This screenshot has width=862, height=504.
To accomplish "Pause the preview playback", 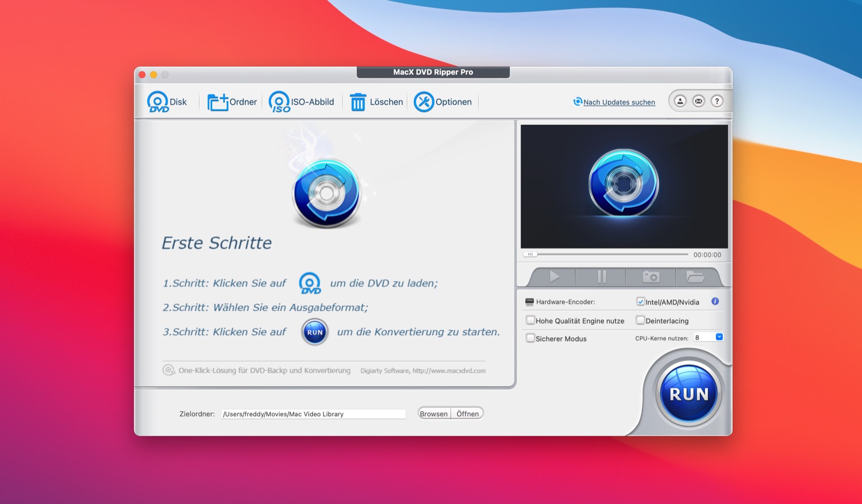I will click(x=602, y=277).
